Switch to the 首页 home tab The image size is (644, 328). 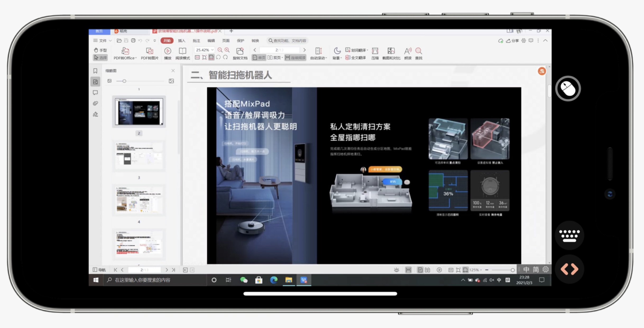[99, 31]
